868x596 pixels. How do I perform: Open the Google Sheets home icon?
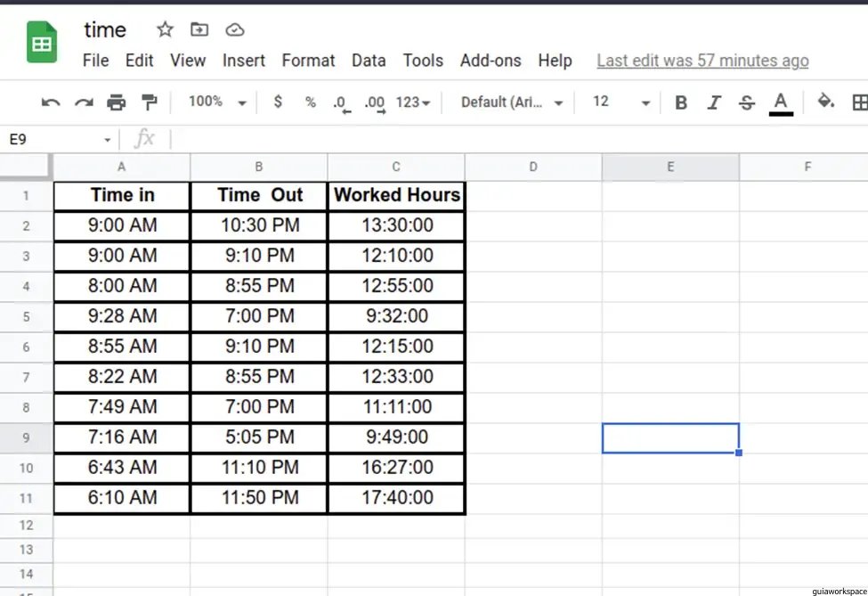42,42
